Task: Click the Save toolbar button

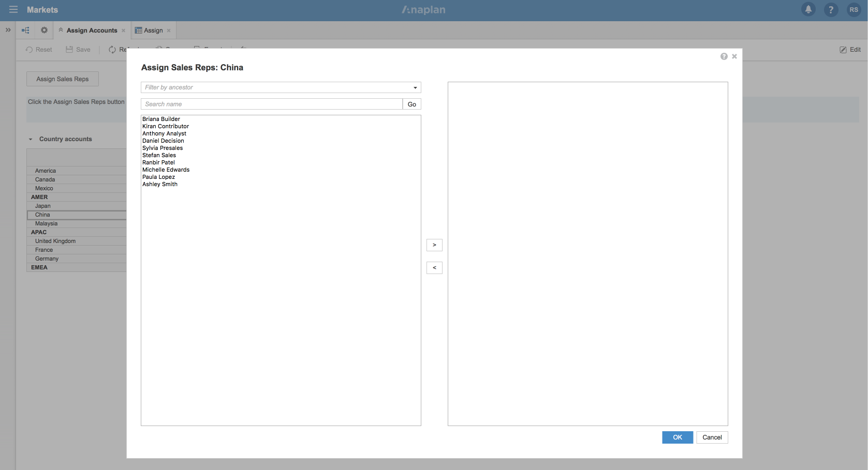Action: click(x=78, y=50)
